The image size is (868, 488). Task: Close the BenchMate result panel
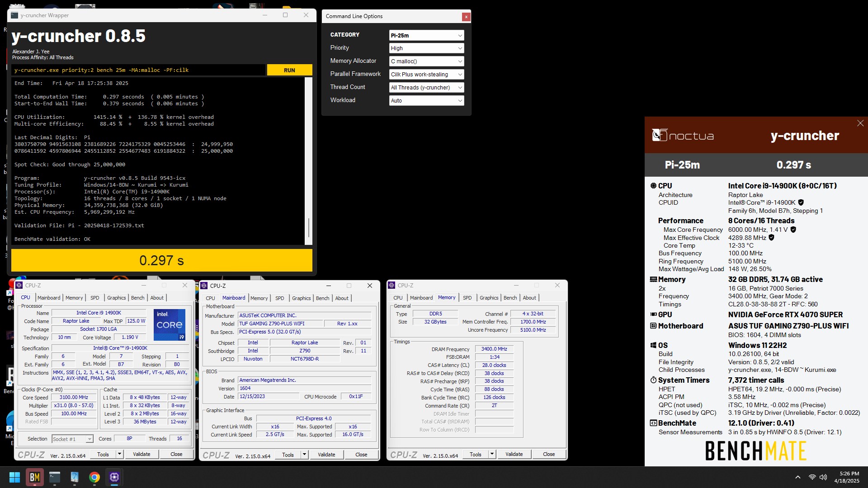click(860, 123)
